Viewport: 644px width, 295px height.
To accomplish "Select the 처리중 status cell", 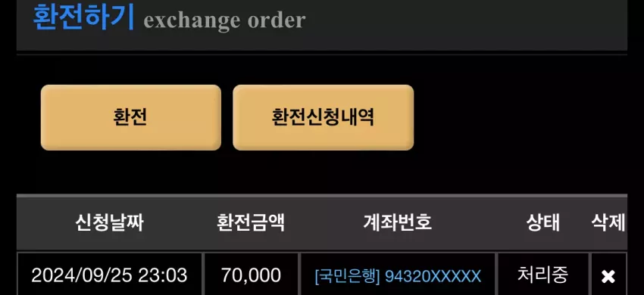I will (x=543, y=275).
